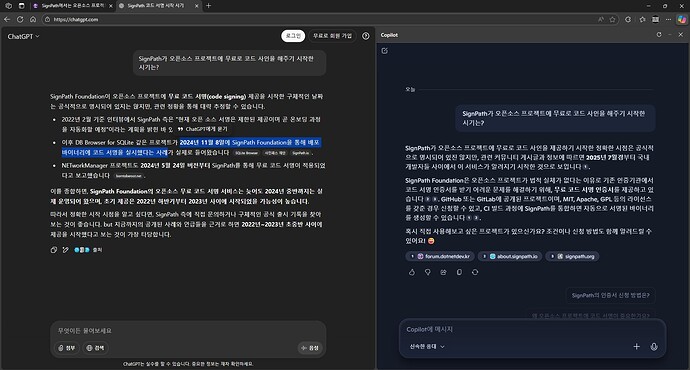This screenshot has height=370, width=690.
Task: Open the ChatGPT model selector dropdown
Action: pyautogui.click(x=23, y=37)
